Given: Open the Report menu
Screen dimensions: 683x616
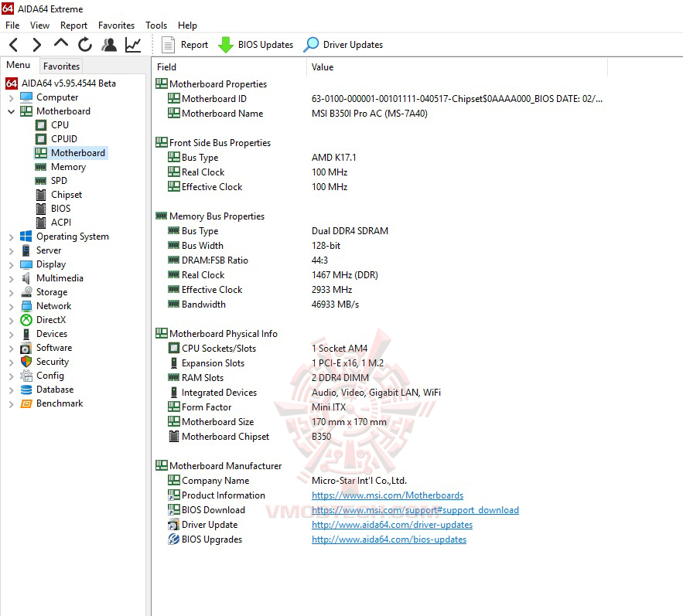Looking at the screenshot, I should coord(73,26).
